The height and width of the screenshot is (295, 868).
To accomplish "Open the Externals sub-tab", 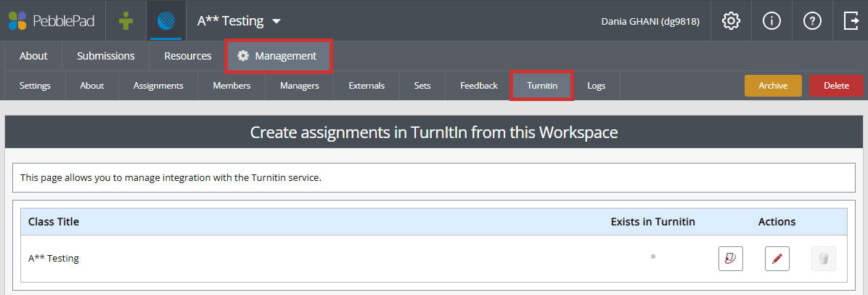I will pos(367,86).
